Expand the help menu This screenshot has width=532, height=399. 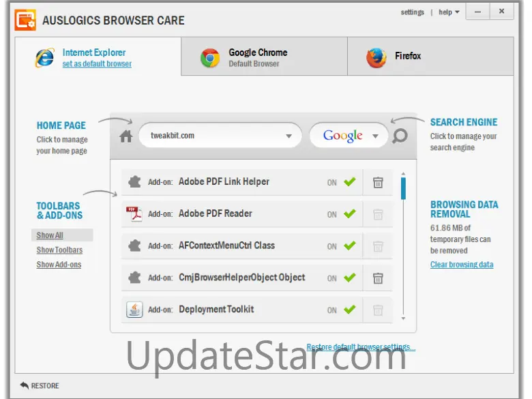coord(449,12)
